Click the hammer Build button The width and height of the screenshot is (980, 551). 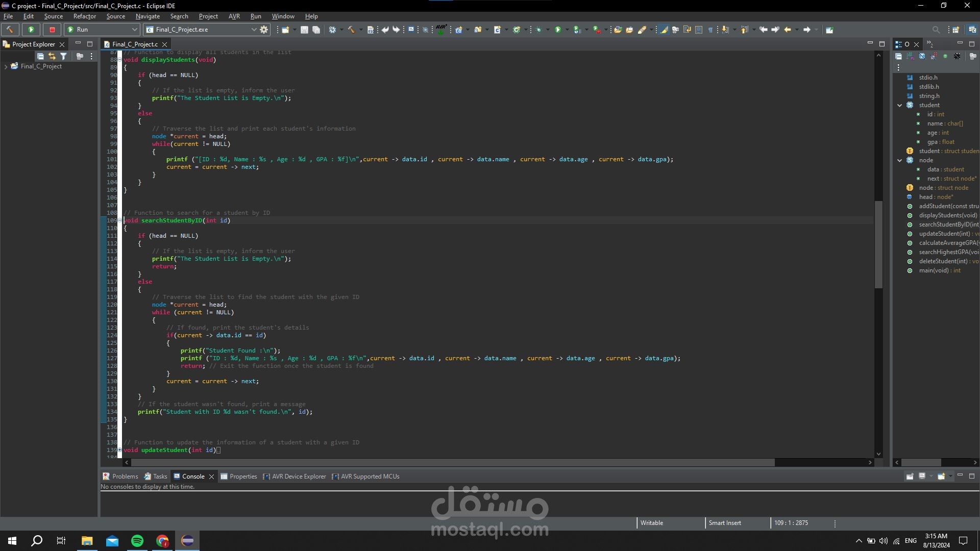(10, 30)
